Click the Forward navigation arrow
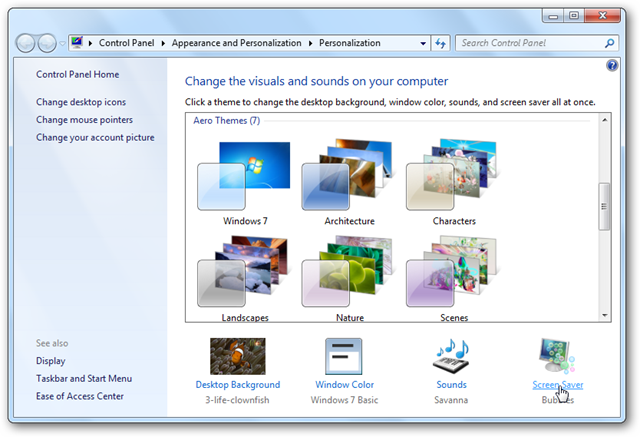The height and width of the screenshot is (437, 640). coord(47,43)
